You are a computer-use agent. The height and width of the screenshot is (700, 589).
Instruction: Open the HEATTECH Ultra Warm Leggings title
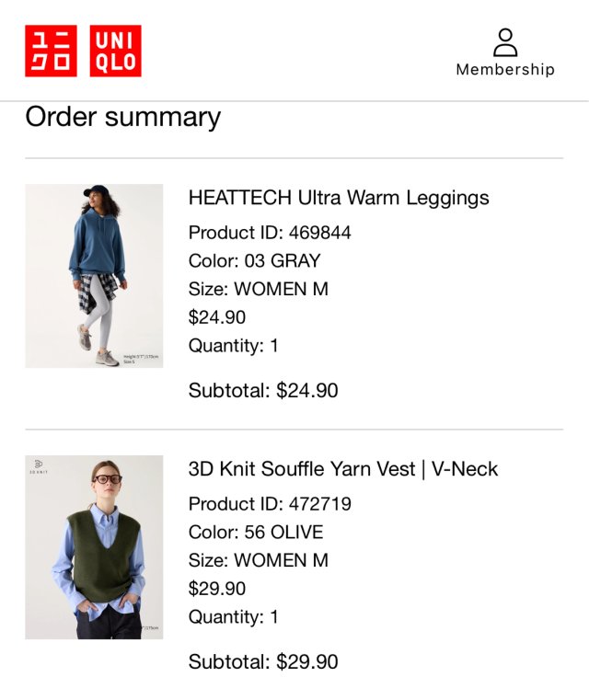click(x=338, y=198)
